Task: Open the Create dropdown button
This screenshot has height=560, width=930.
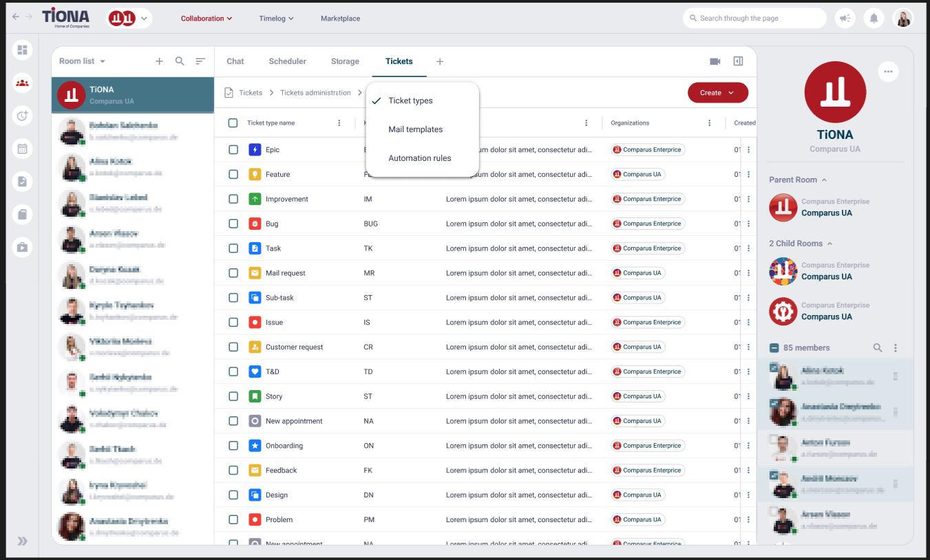Action: [x=718, y=93]
